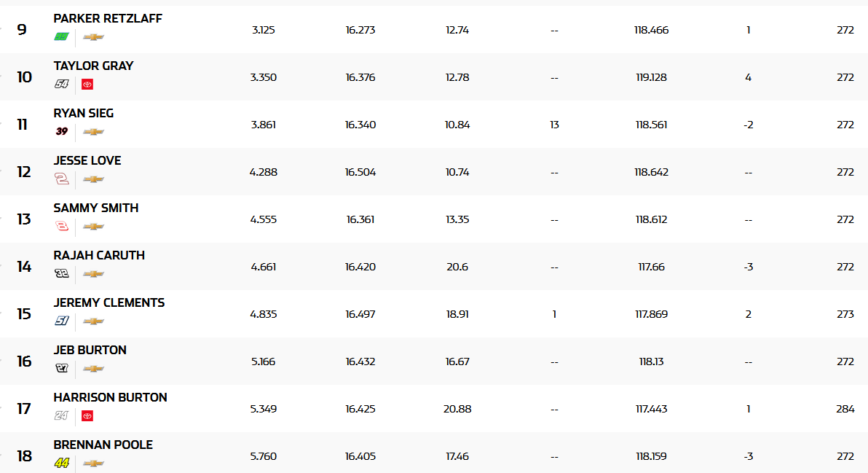Viewport: 868px width, 473px height.
Task: Select the Jesse Love driver name
Action: [87, 160]
